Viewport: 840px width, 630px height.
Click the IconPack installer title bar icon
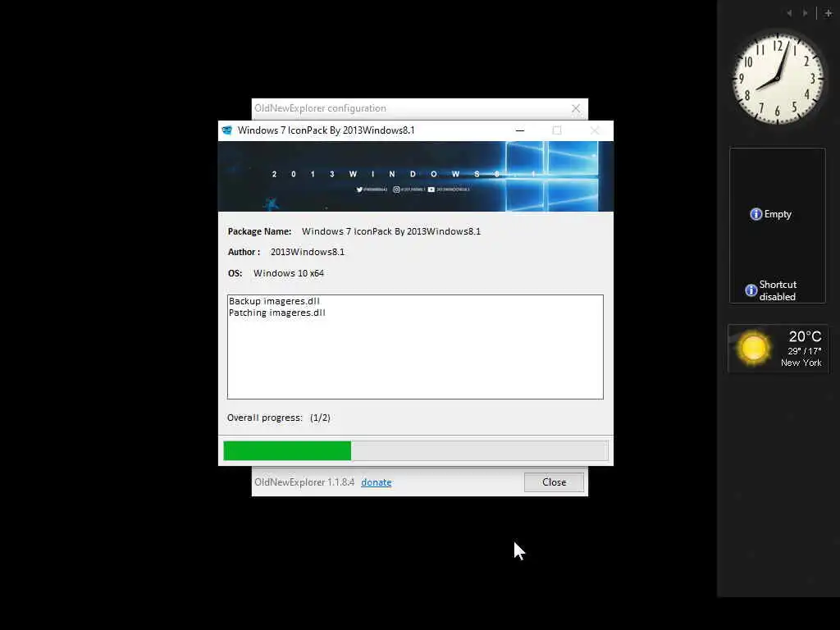point(227,130)
